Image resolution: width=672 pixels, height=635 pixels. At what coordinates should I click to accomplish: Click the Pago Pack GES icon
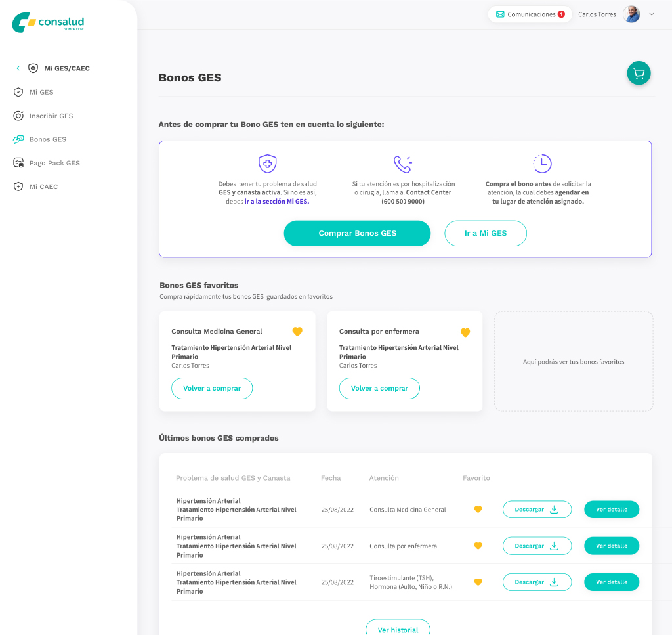tap(18, 163)
